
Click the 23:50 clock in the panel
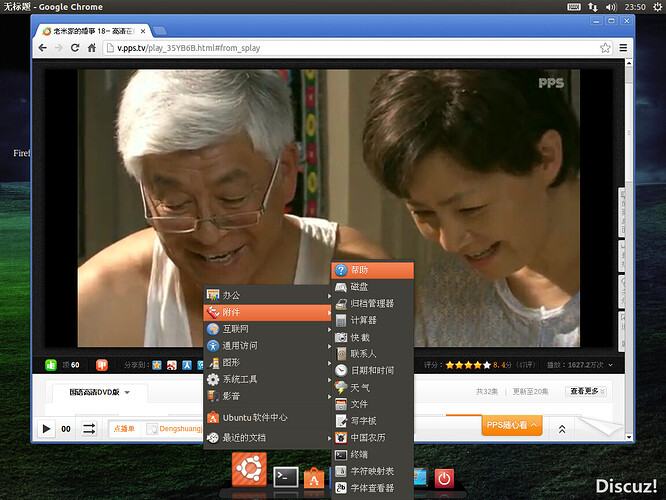pos(635,7)
